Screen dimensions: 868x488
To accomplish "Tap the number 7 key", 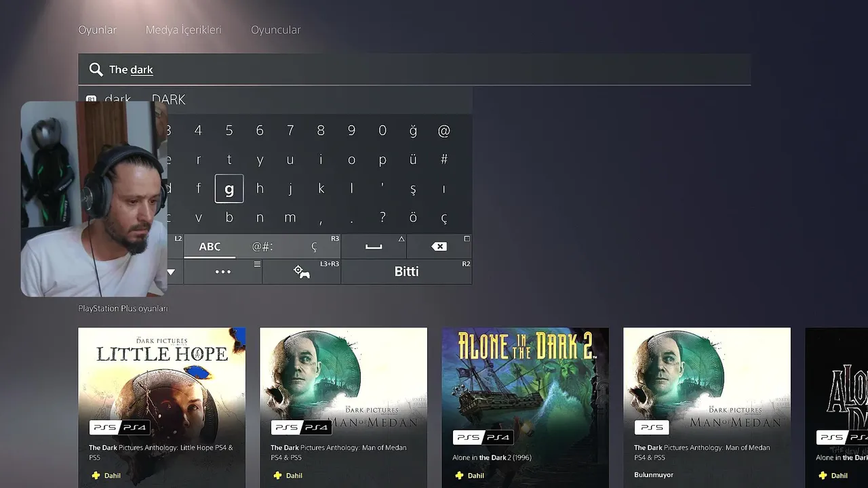I will click(x=290, y=131).
